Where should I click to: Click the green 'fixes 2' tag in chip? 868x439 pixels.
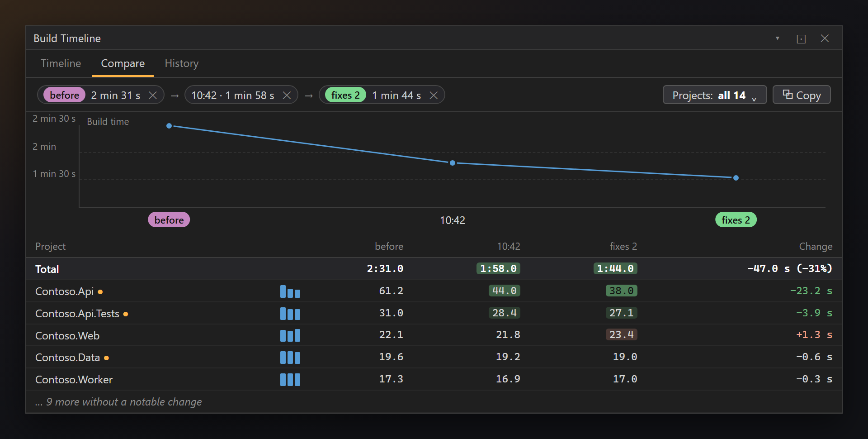point(345,95)
